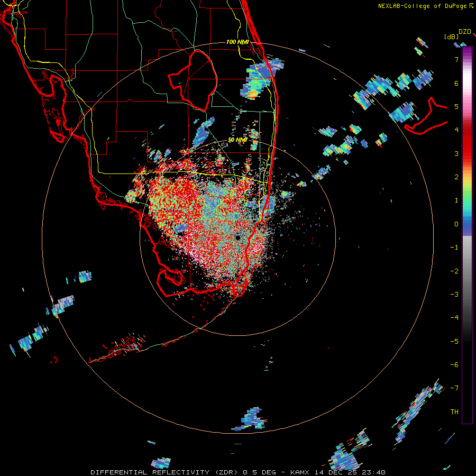Click the ZDR color scale bar
This screenshot has height=476, width=476.
467,235
